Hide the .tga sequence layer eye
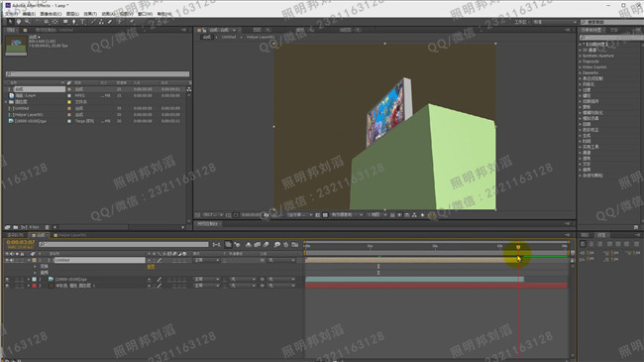 pyautogui.click(x=7, y=279)
